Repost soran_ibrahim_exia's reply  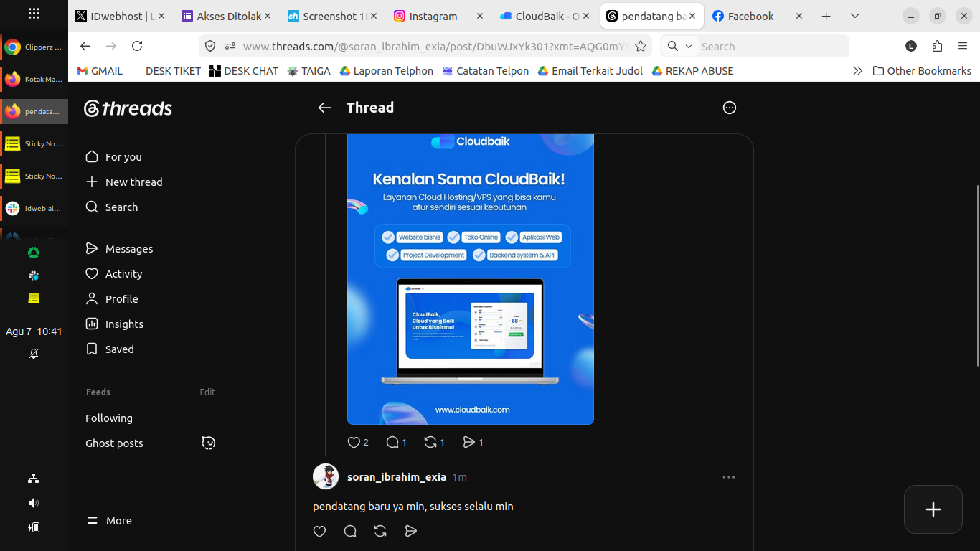coord(380,532)
